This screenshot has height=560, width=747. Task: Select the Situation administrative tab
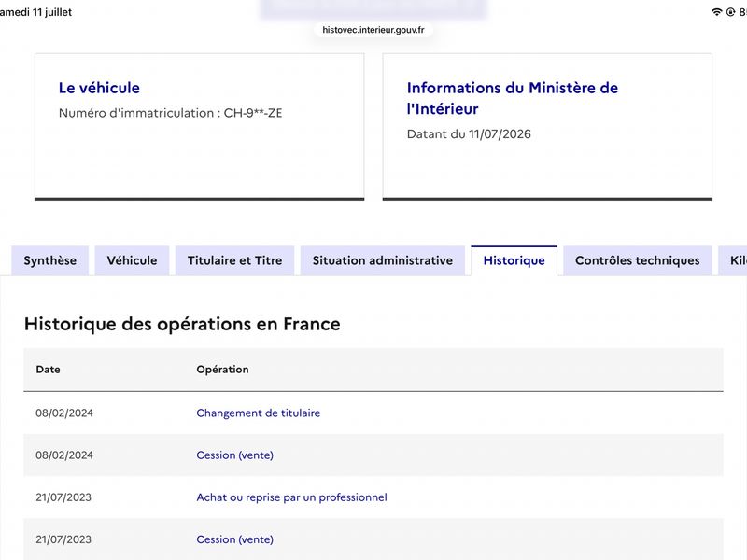coord(383,260)
